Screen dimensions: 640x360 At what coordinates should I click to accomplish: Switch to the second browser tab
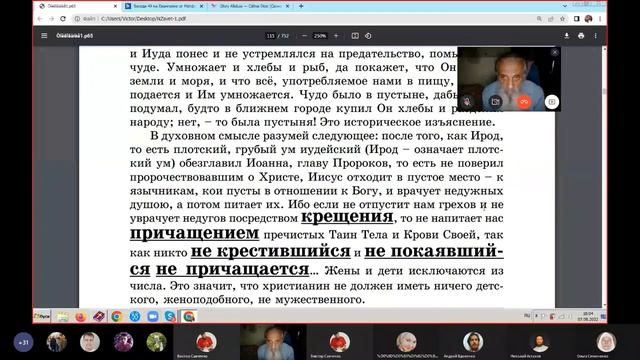point(163,6)
